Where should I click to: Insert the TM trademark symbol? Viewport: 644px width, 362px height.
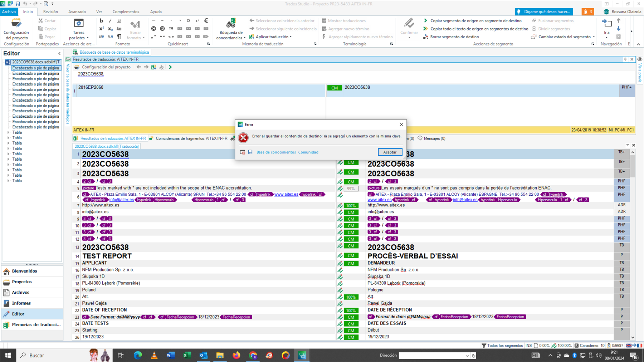point(171,29)
